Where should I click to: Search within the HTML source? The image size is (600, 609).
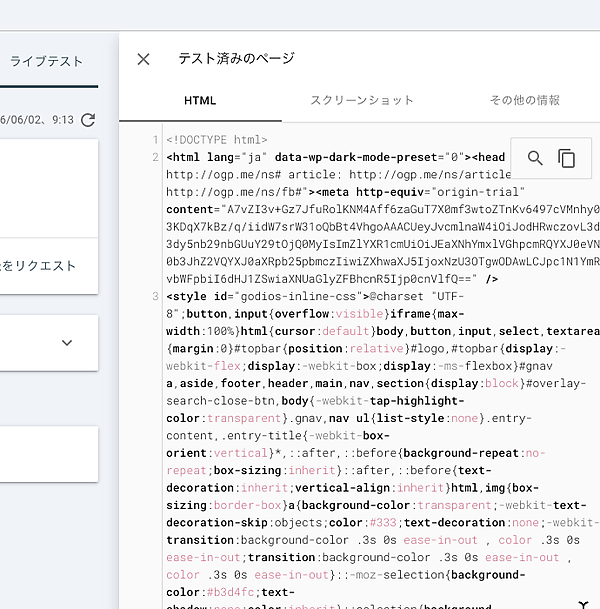click(535, 158)
